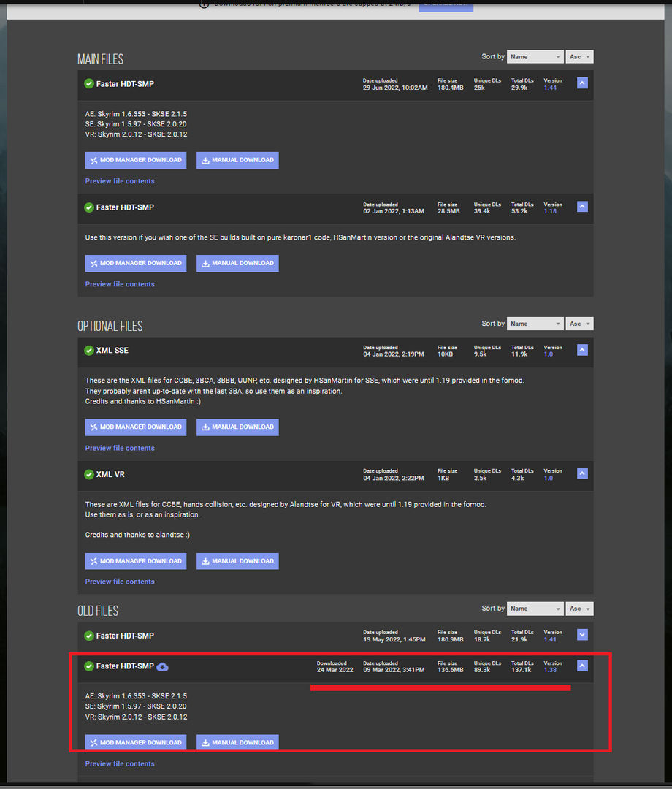The width and height of the screenshot is (672, 789).
Task: Click Mod Manager Download for XML SSE
Action: click(x=136, y=427)
